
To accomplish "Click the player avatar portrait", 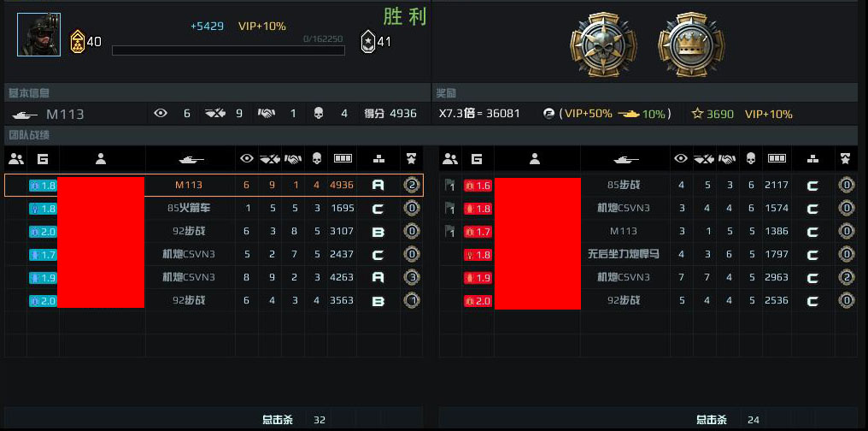I will click(38, 35).
